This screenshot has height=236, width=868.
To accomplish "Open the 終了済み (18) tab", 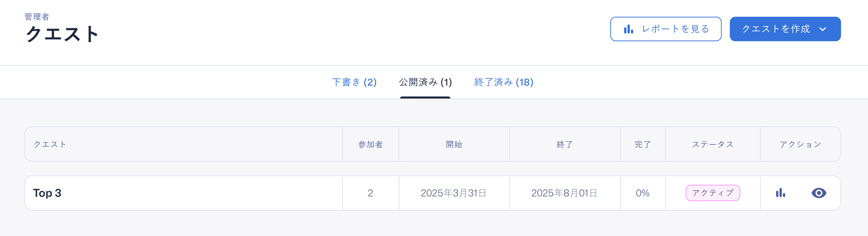I will (x=504, y=82).
